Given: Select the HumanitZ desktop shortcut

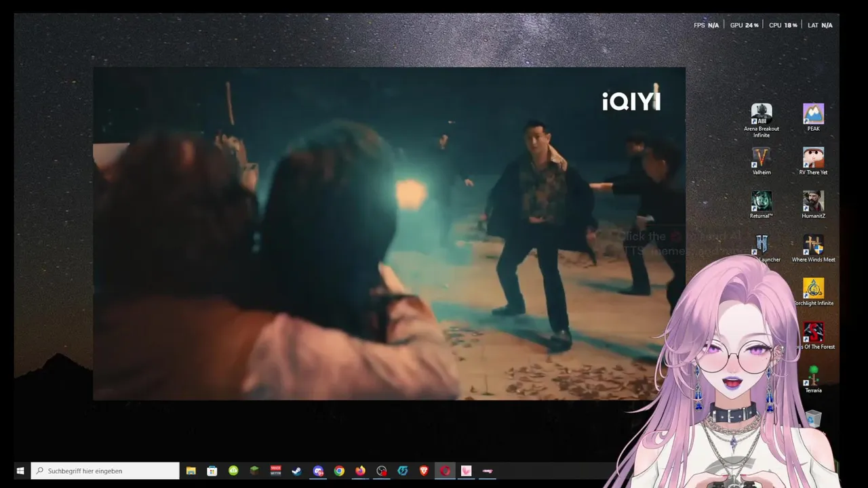Looking at the screenshot, I should tap(813, 205).
